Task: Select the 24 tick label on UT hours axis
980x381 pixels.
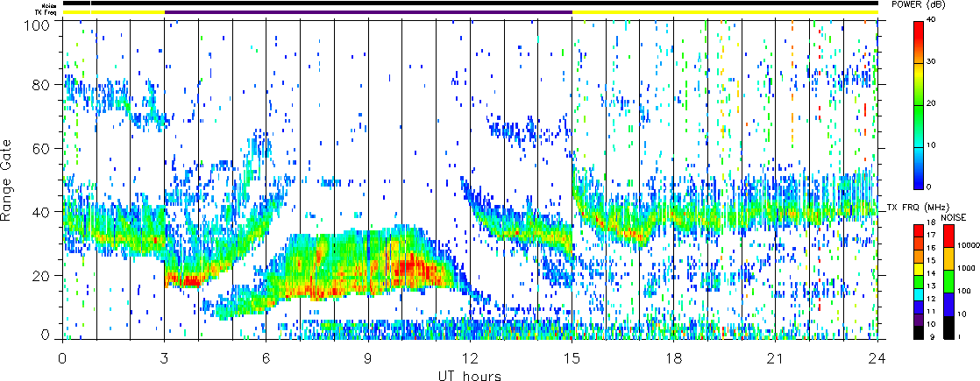Action: (x=877, y=356)
